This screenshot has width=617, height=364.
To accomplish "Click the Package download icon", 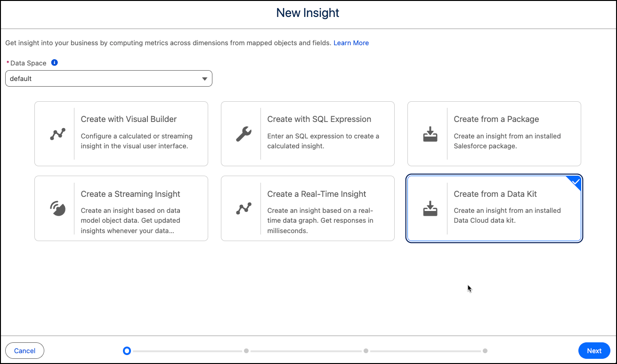I will tap(430, 134).
